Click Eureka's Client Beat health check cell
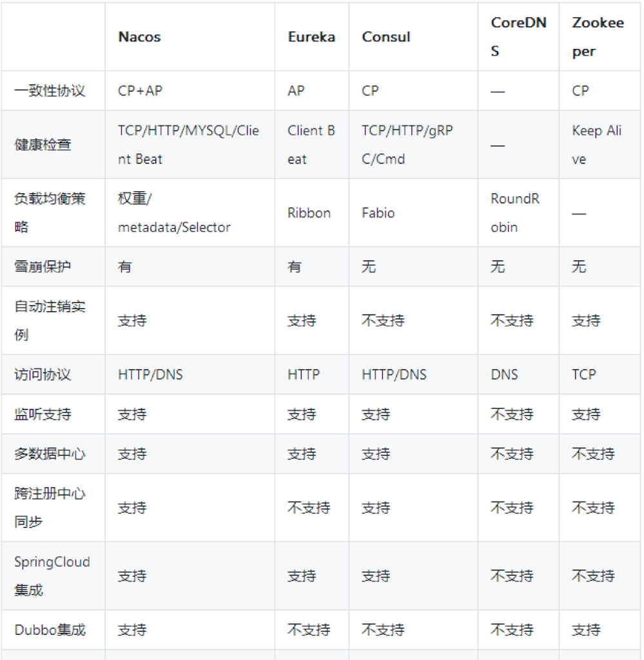The height and width of the screenshot is (660, 644). tap(311, 145)
